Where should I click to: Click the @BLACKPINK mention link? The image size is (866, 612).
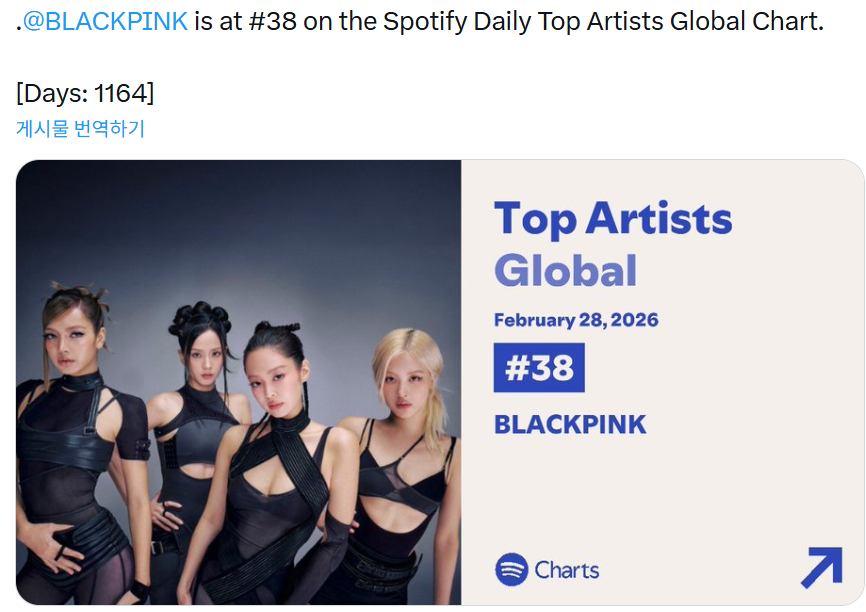[105, 22]
